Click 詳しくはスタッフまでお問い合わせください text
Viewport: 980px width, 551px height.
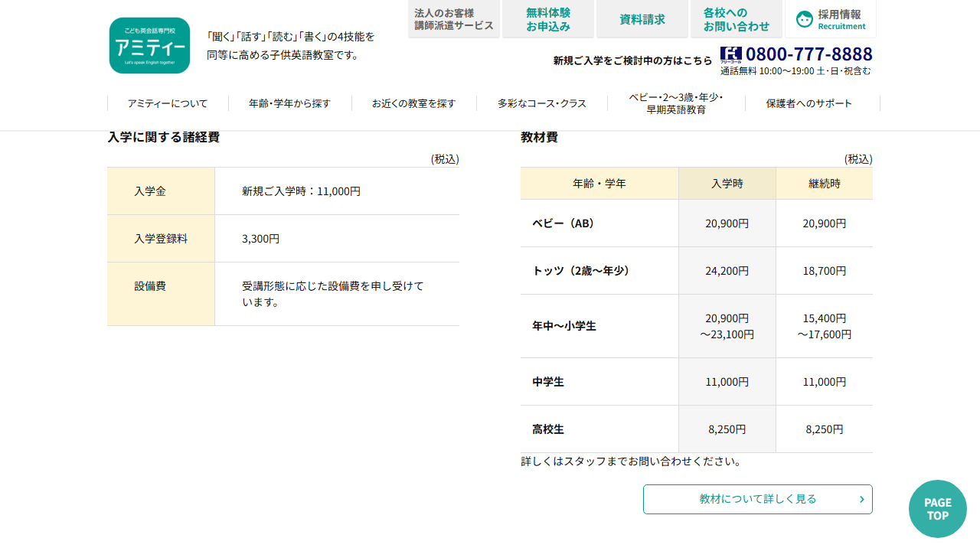point(631,461)
